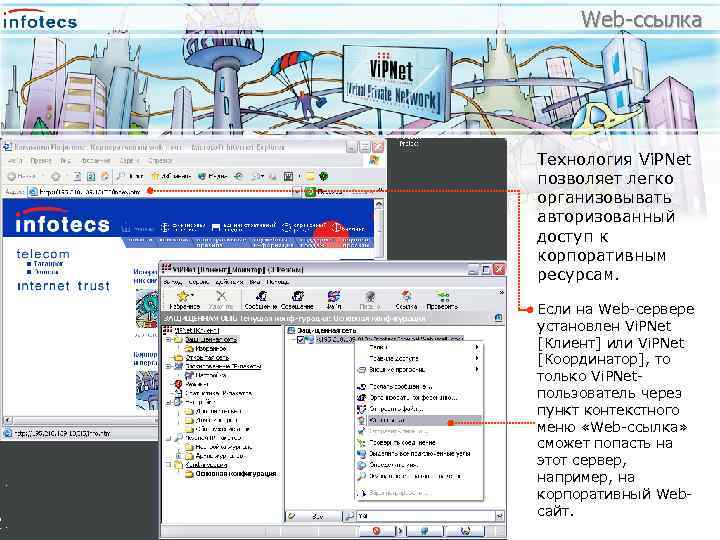Click the telecom link on infotecs page
The image size is (720, 540).
point(43,254)
